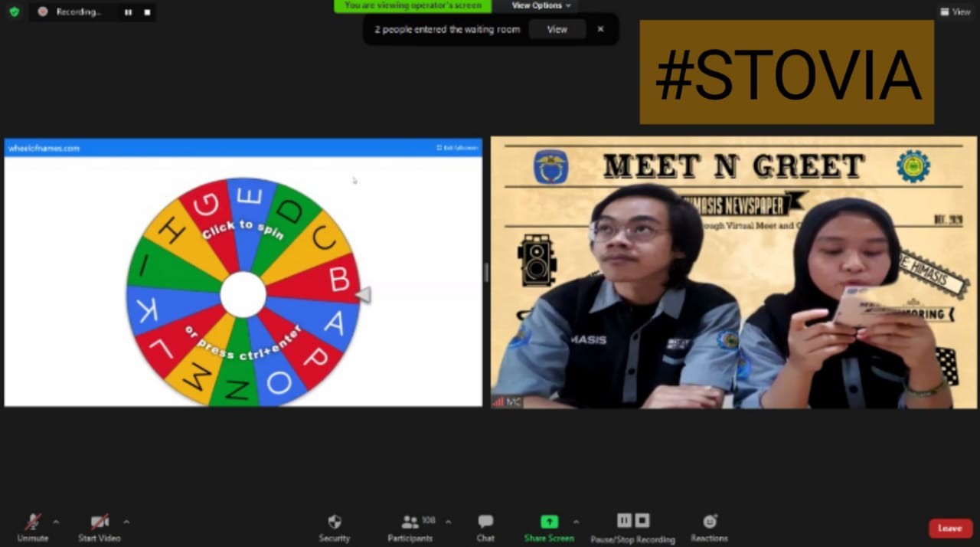Open the Chat panel
This screenshot has width=980, height=547.
click(x=485, y=528)
